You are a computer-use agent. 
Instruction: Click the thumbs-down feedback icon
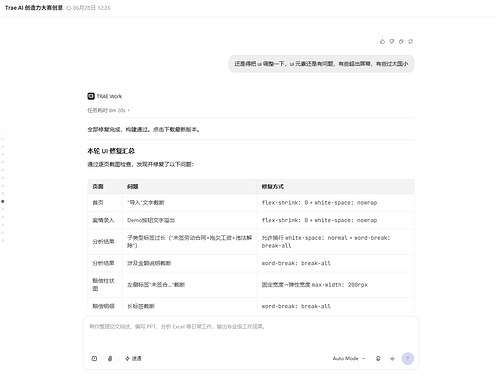tap(392, 42)
